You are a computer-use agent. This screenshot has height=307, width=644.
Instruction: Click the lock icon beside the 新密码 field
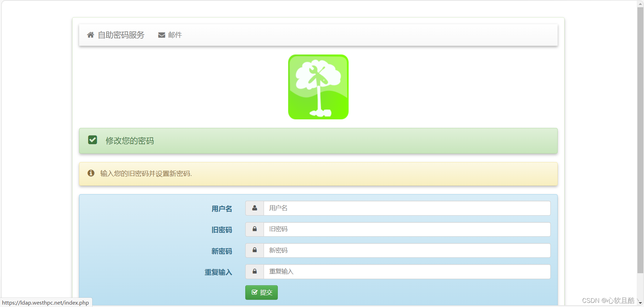(x=255, y=250)
